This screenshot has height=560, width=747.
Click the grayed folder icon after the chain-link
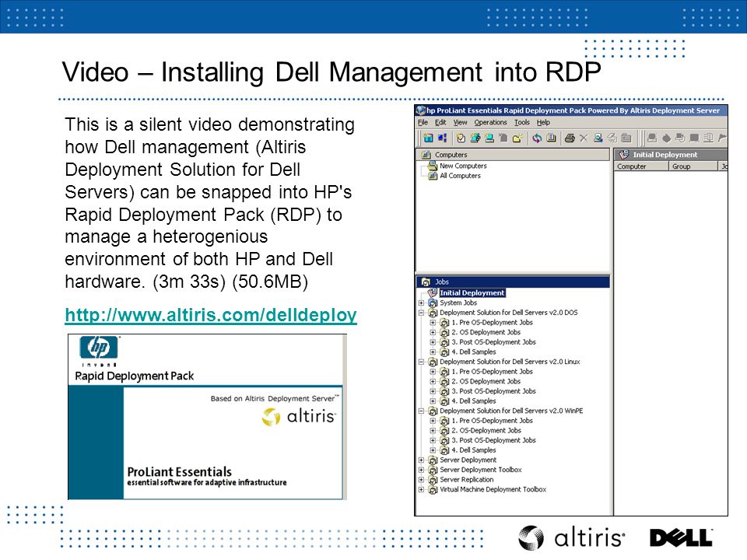pos(626,138)
